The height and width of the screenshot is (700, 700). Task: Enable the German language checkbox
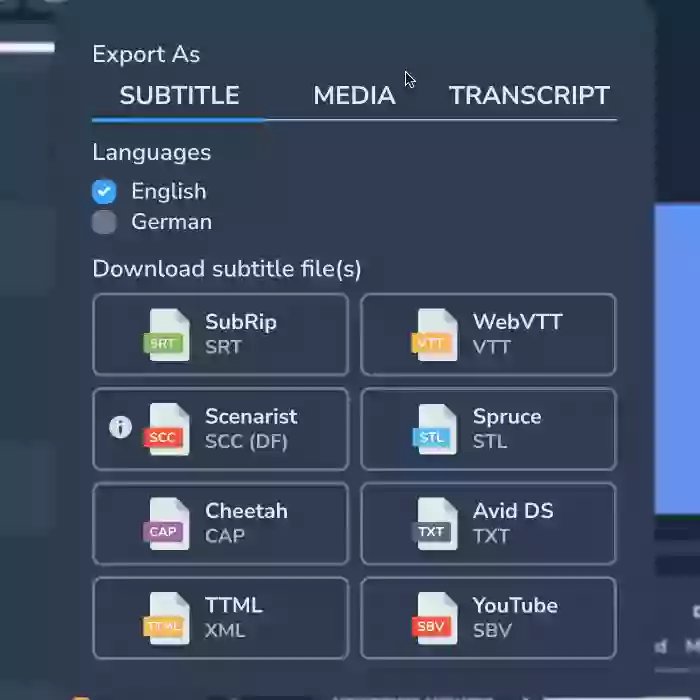click(x=104, y=222)
